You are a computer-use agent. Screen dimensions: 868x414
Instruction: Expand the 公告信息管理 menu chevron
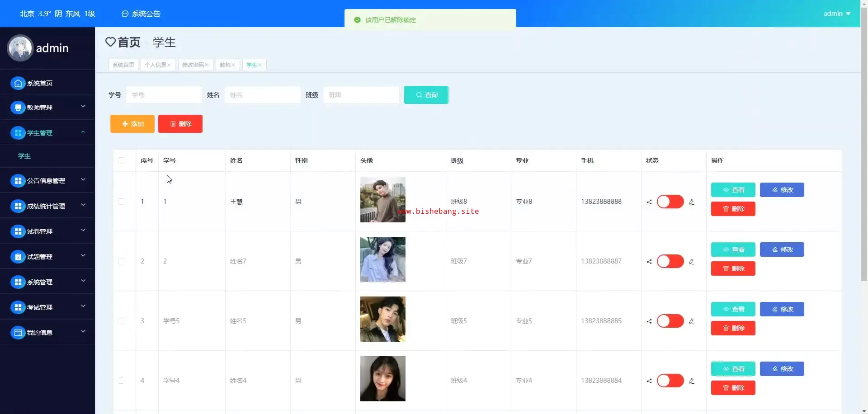click(x=83, y=180)
